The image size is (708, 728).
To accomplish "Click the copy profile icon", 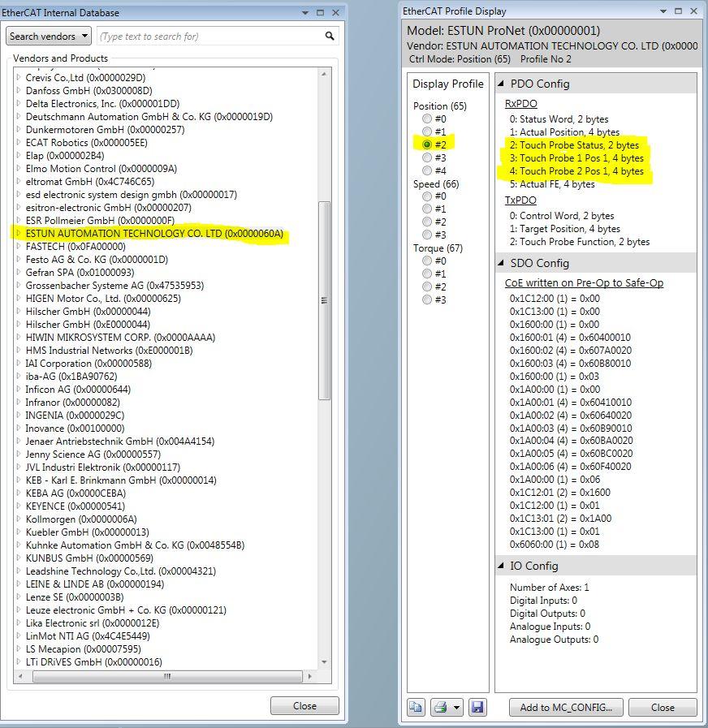I will pos(416,707).
